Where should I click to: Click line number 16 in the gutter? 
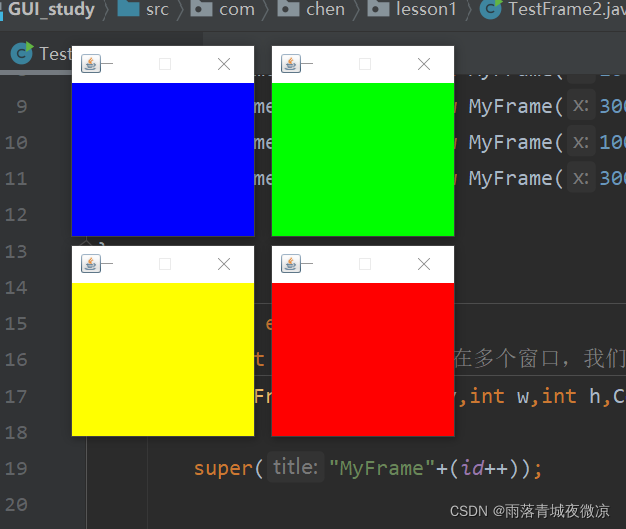point(16,360)
